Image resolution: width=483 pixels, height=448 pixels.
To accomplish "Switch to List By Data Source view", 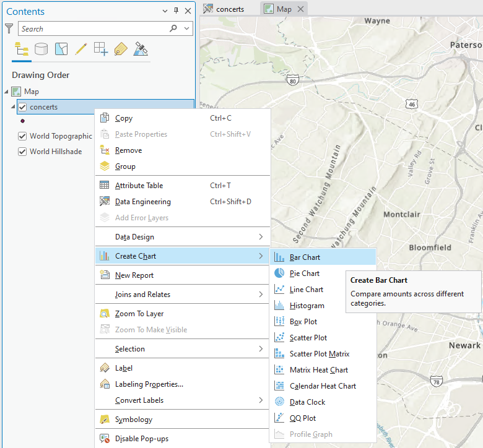I will click(41, 50).
